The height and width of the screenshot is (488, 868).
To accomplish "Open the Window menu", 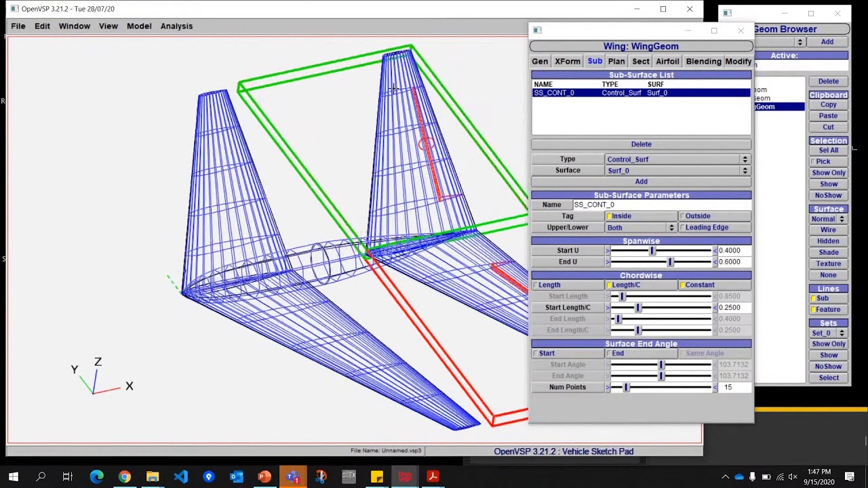I will pos(75,26).
